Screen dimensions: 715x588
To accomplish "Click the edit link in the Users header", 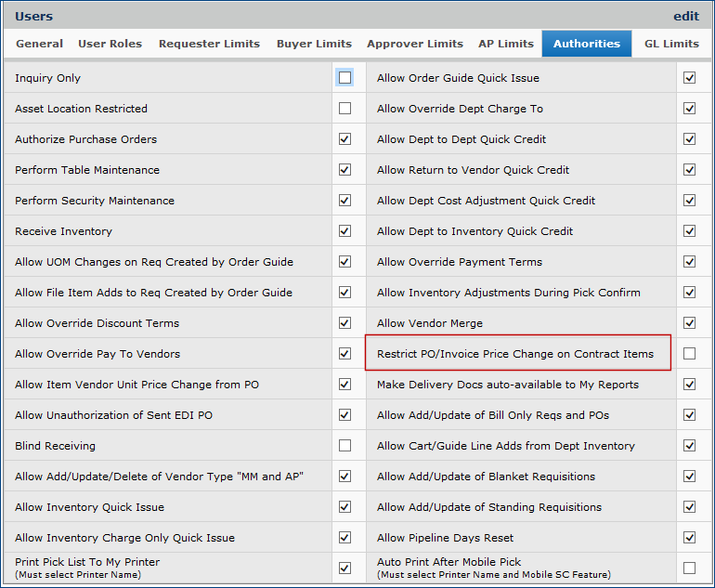I will pos(685,16).
